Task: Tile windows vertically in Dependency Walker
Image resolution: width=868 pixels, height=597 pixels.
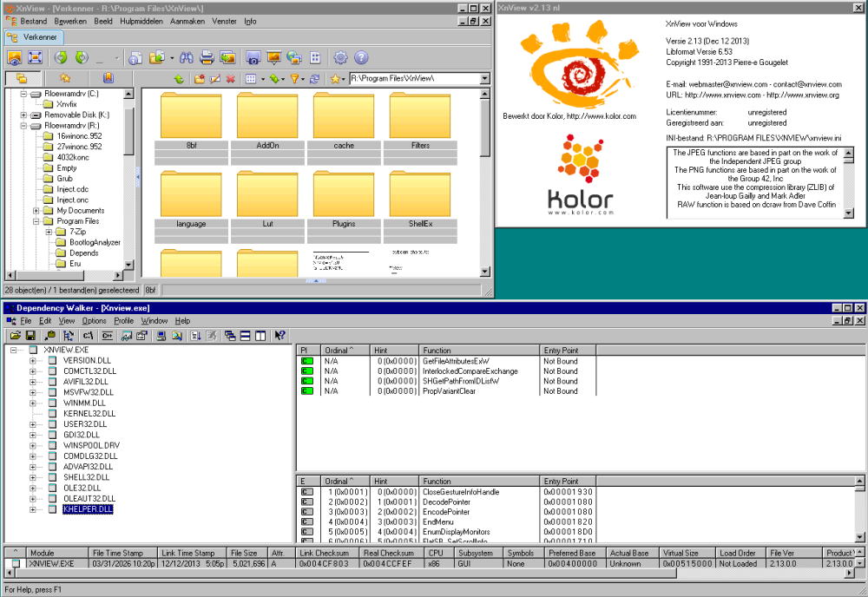Action: click(260, 335)
